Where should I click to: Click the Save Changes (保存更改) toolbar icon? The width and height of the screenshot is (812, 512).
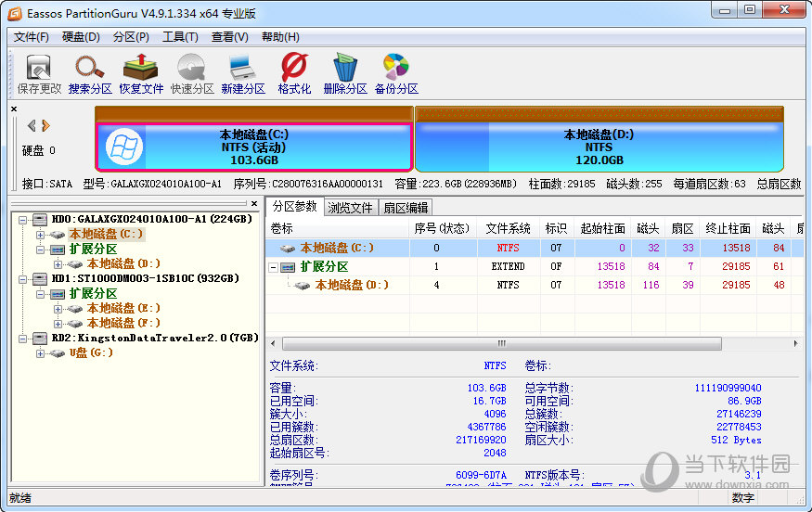pos(39,73)
